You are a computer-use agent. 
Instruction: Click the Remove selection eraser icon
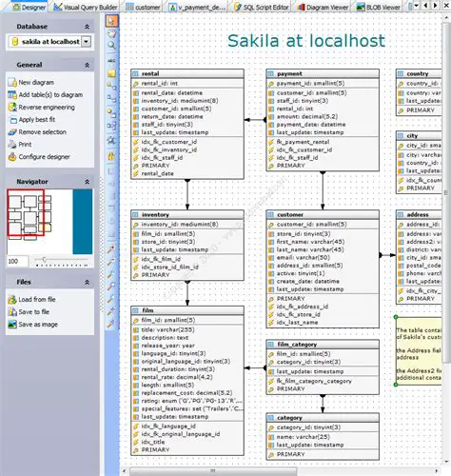tap(12, 132)
